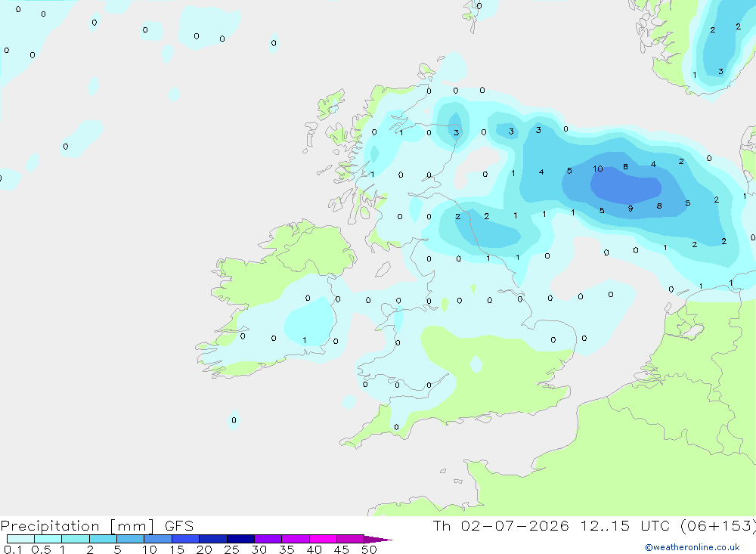Click the 'Precipitation [mm]' title text

click(77, 526)
